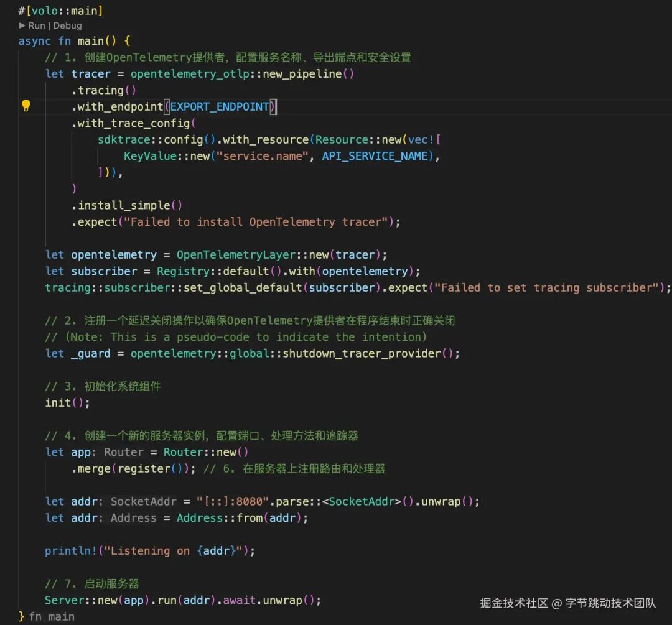Click the await keyword
Image resolution: width=672 pixels, height=625 pixels.
click(240, 600)
